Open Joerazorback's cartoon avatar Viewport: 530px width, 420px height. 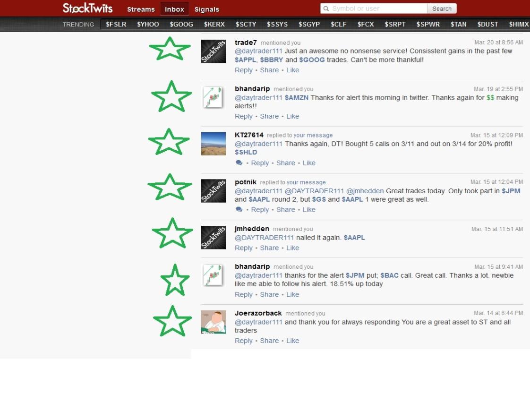click(213, 322)
